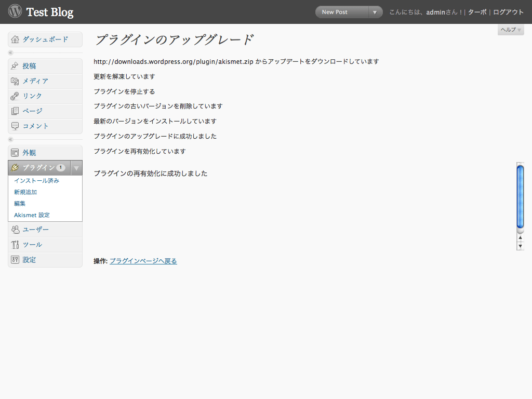Click 最新のバージョンをインストールしています text

click(155, 121)
